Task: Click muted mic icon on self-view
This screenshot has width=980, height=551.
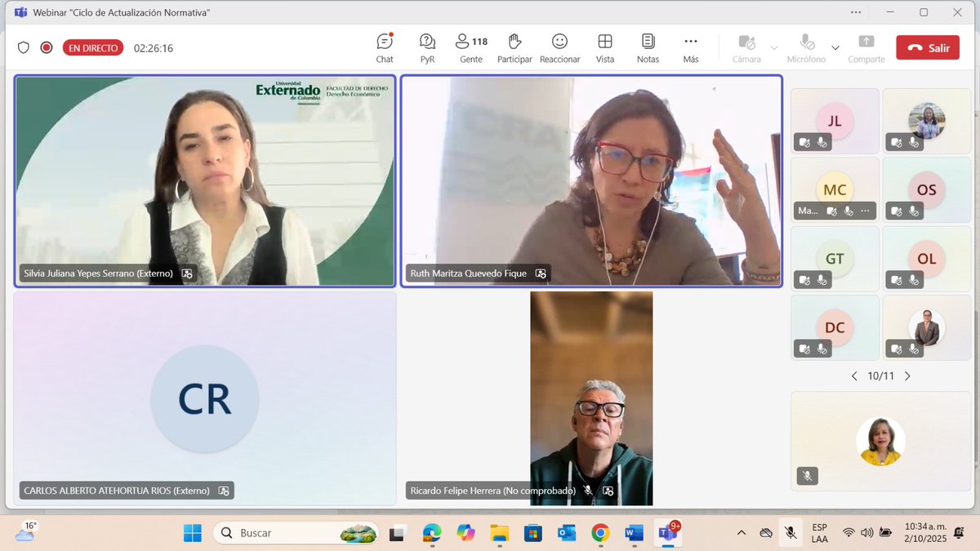Action: pos(807,475)
